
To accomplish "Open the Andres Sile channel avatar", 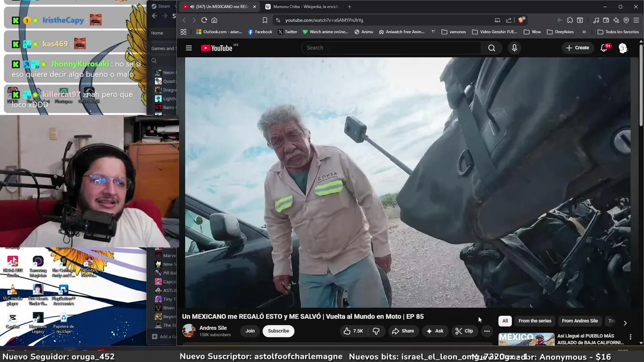I will [x=189, y=330].
